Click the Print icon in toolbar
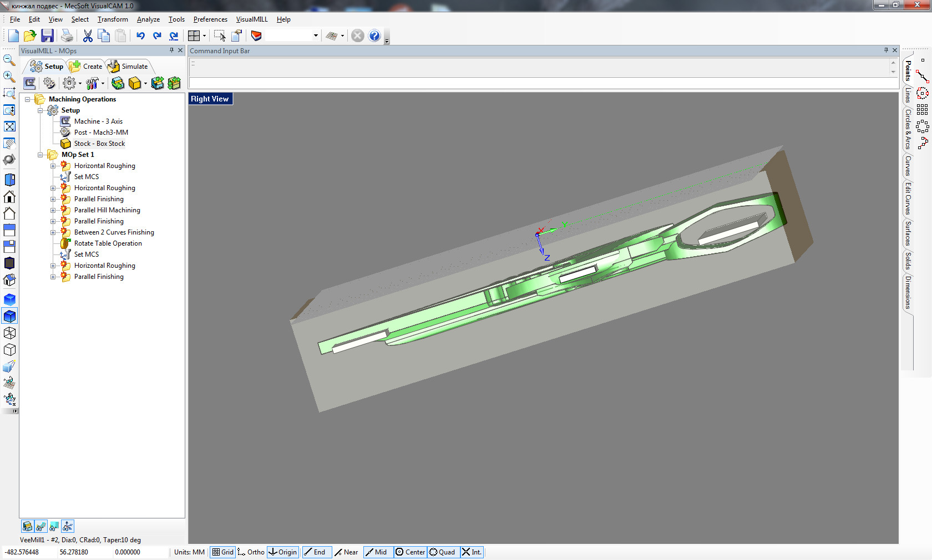The image size is (932, 560). click(x=67, y=36)
